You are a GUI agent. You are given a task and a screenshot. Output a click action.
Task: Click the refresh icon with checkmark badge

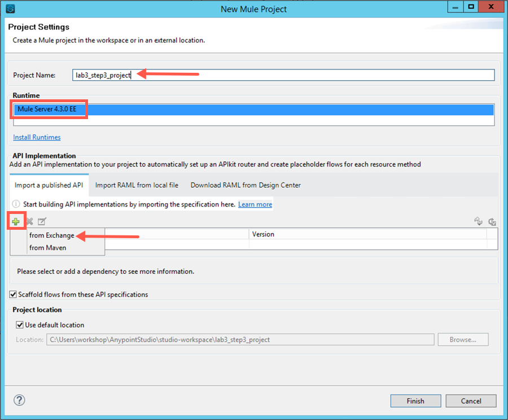492,222
